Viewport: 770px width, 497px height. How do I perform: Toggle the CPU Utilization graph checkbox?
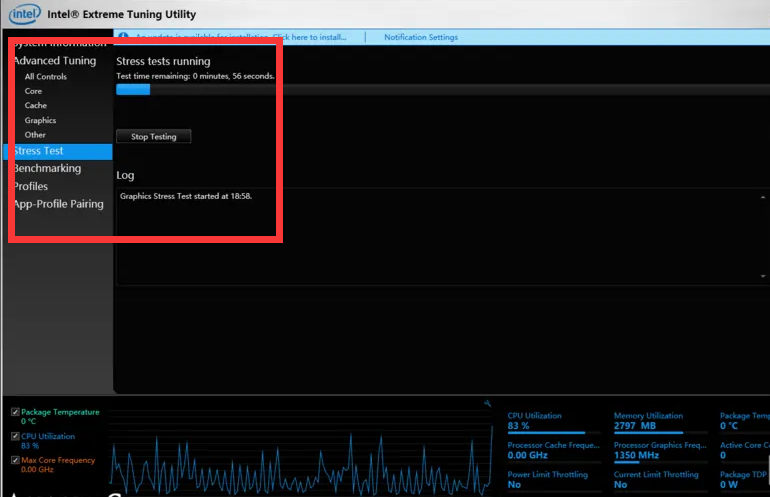15,436
